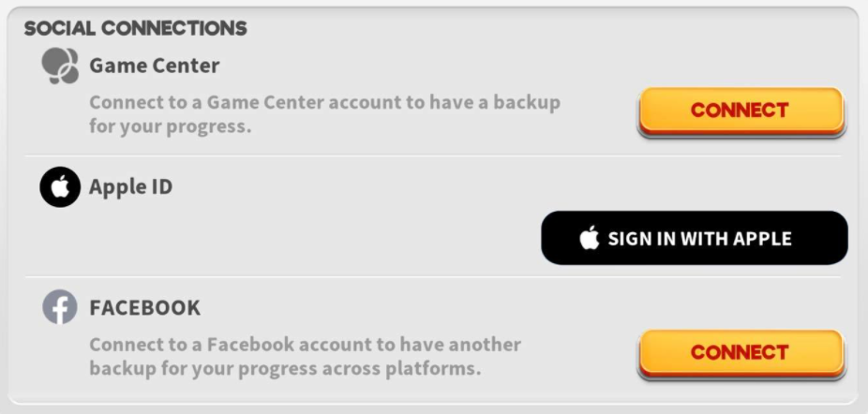The height and width of the screenshot is (414, 868).
Task: Click the round Facebook logo icon
Action: click(60, 307)
